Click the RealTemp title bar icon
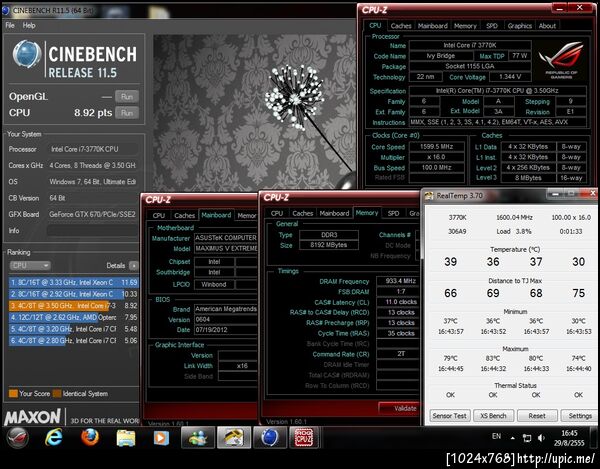600x469 pixels. tap(429, 196)
